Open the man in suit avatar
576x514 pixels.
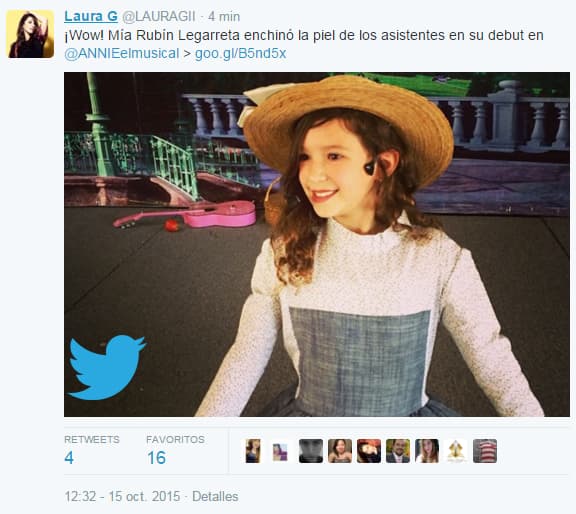[x=398, y=451]
